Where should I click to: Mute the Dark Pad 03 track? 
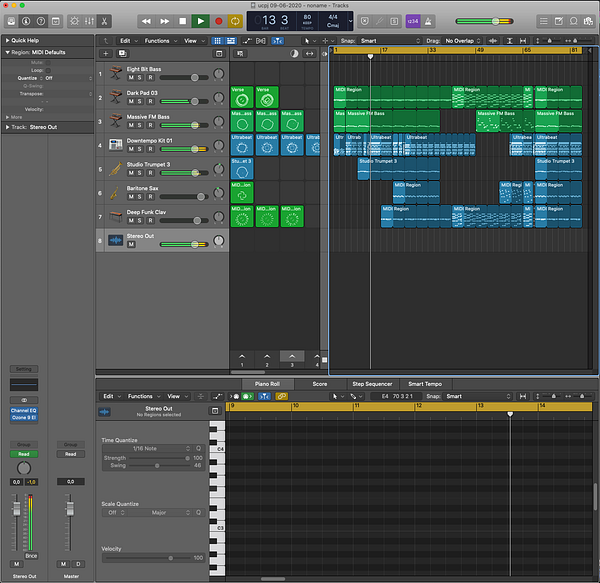click(131, 102)
